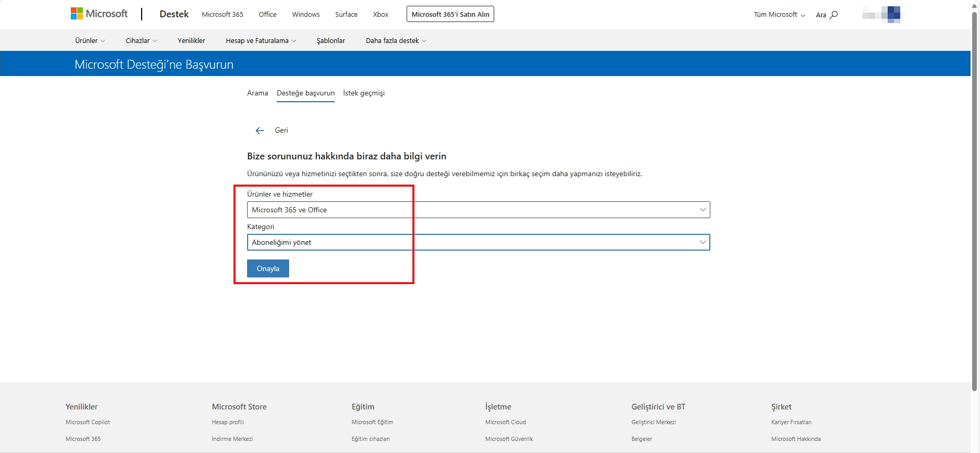Expand Daha fazla destek menu

pos(396,40)
